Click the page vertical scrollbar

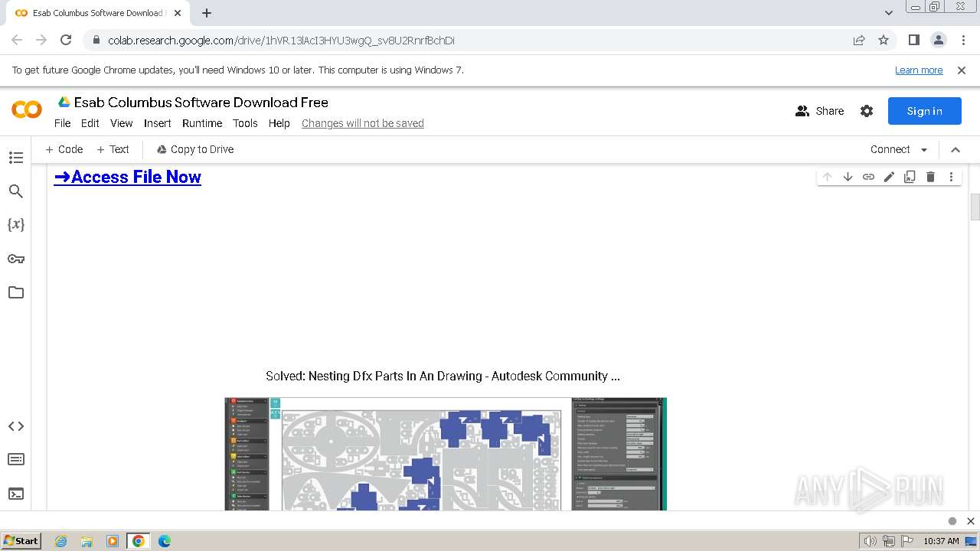point(975,207)
